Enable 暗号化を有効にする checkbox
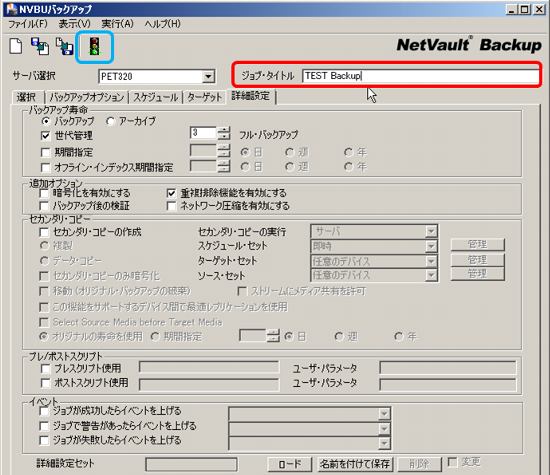Screen dimensions: 550x475 [44, 193]
